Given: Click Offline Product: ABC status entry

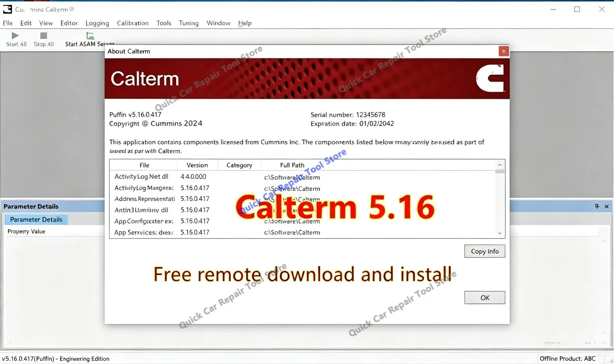Looking at the screenshot, I should coord(568,359).
